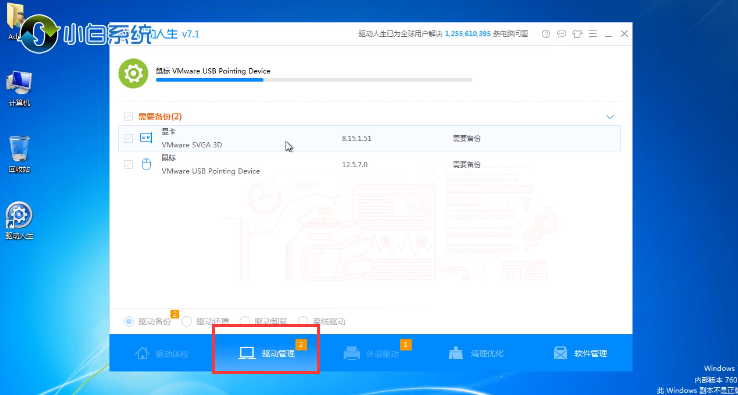Open the Recycle Bin desktop icon
The width and height of the screenshot is (738, 395).
coord(19,154)
